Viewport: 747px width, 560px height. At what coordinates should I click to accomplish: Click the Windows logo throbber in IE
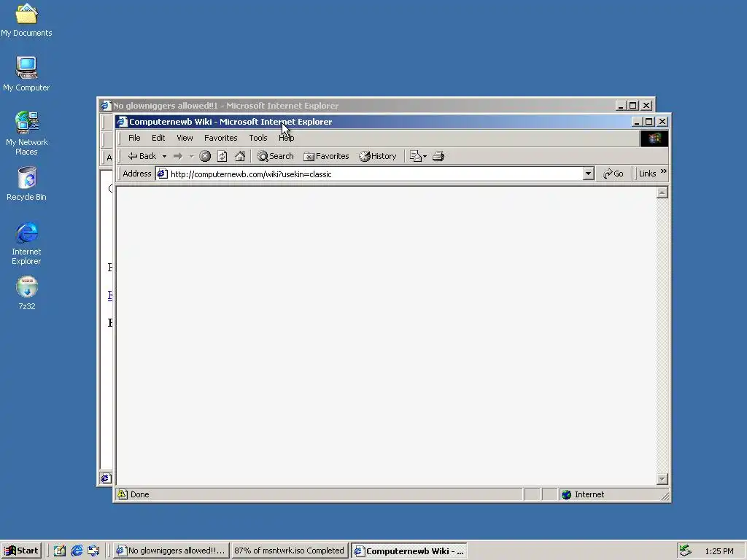654,138
